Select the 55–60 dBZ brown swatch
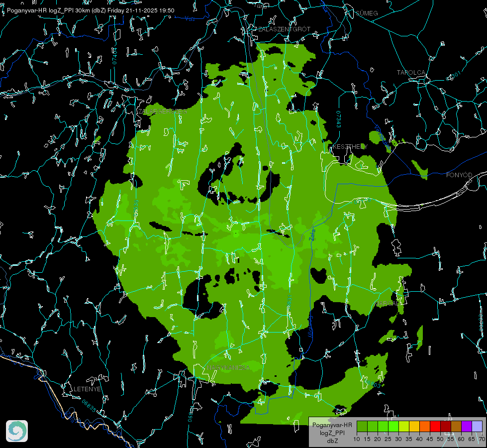The image size is (487, 448). pyautogui.click(x=456, y=427)
